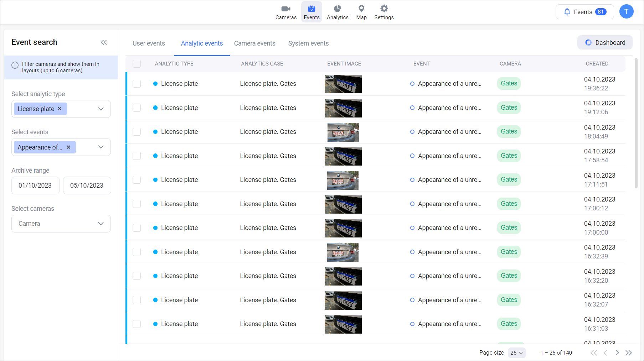Collapse the Event search panel
Screen dimensions: 644x361
pos(104,42)
